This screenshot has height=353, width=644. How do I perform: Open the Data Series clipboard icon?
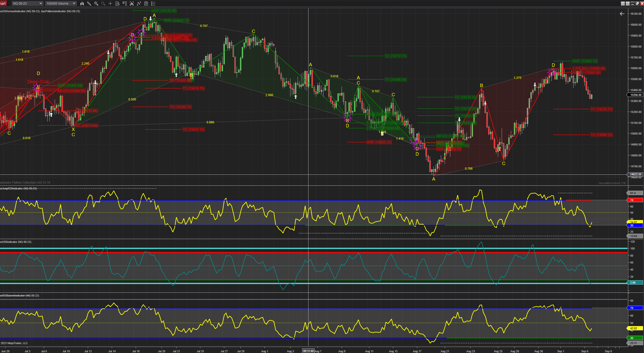(146, 4)
